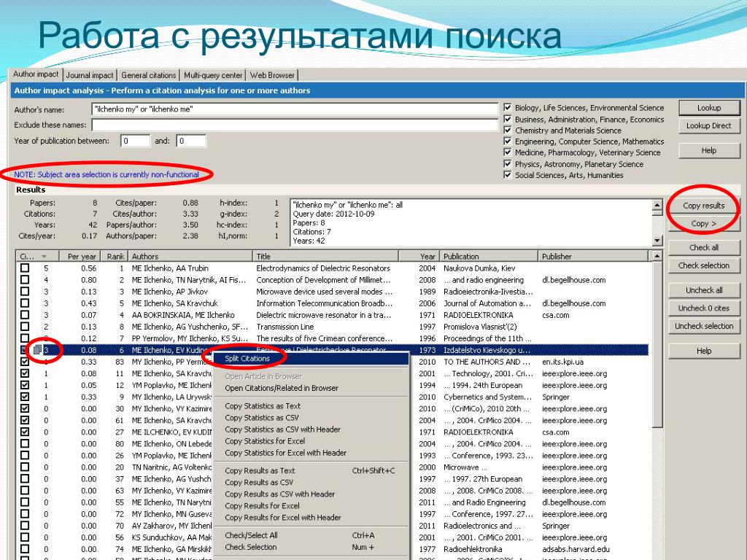
Task: Click the Check selection button
Action: click(x=704, y=265)
